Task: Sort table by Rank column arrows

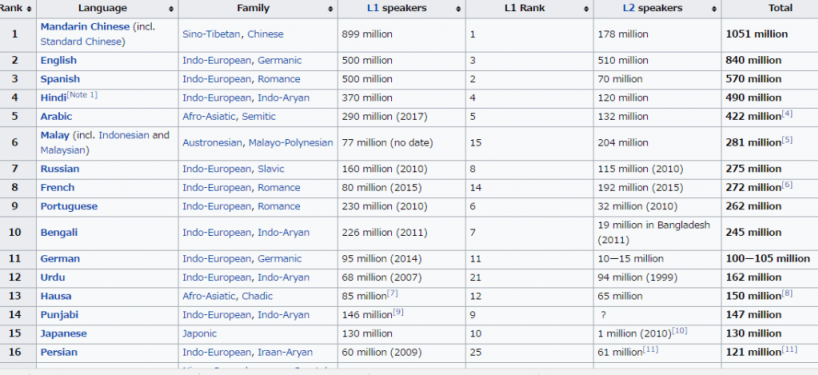Action: tap(29, 9)
